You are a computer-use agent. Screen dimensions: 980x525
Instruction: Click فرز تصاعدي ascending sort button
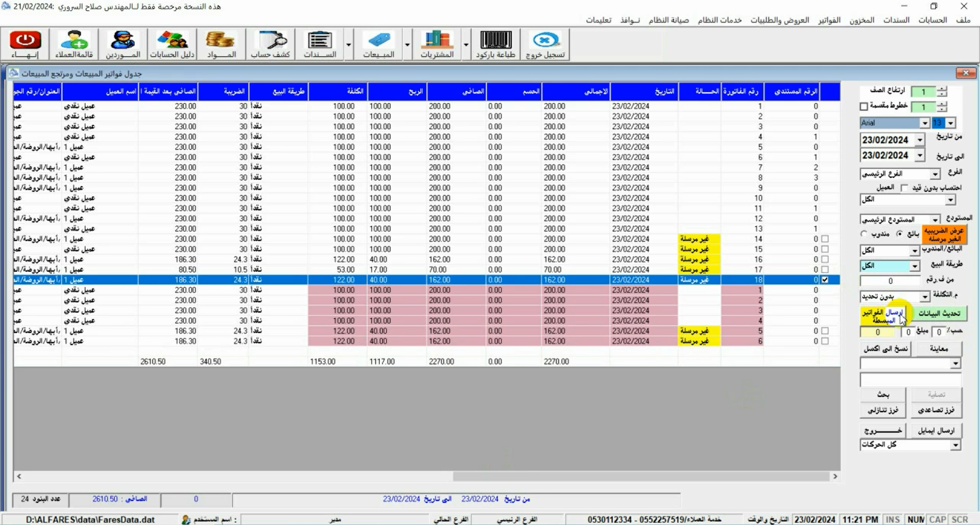click(x=936, y=410)
